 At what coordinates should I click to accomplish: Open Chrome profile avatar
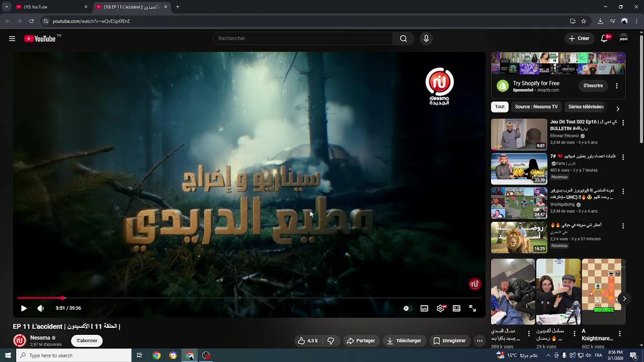[624, 21]
